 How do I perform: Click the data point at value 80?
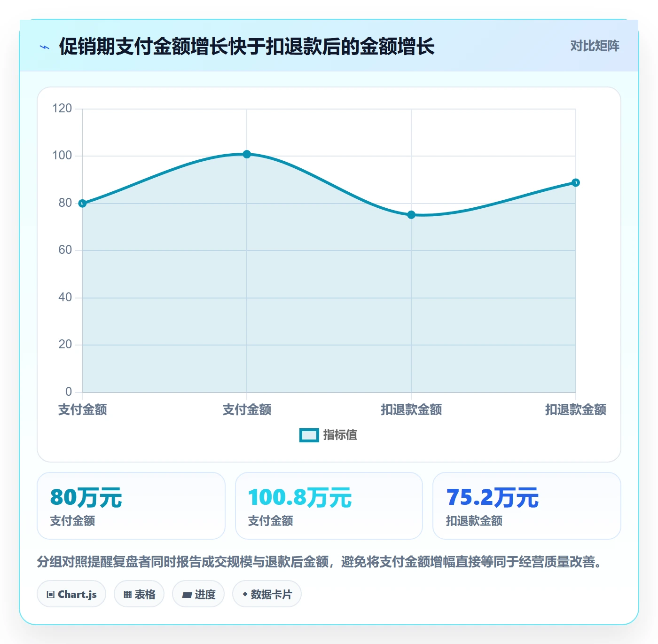[x=82, y=204]
